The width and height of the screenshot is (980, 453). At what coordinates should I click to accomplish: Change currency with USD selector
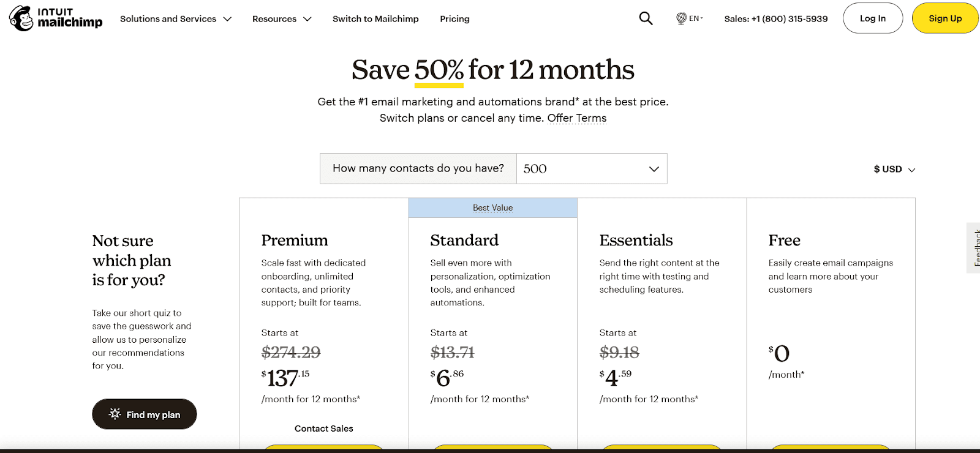click(894, 169)
